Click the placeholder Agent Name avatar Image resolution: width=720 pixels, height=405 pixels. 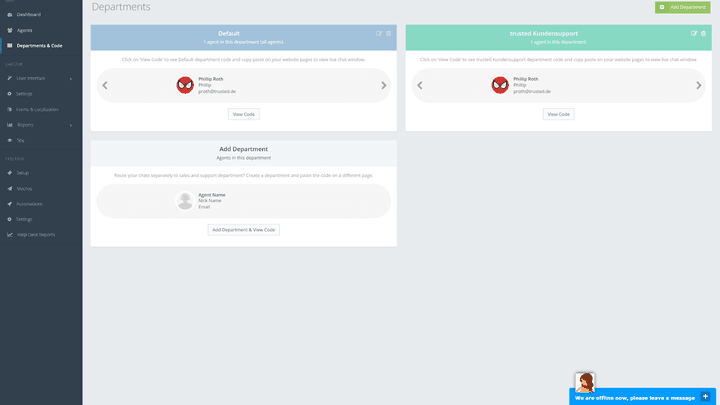click(185, 201)
